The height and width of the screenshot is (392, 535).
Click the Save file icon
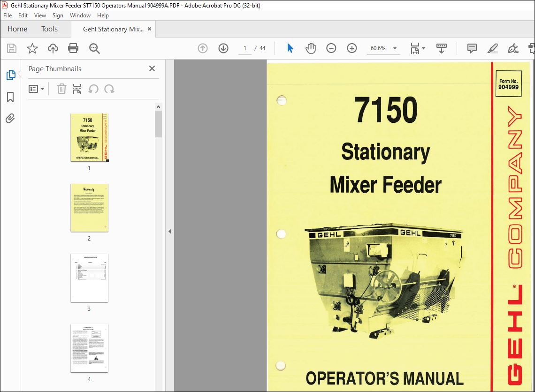[x=12, y=48]
